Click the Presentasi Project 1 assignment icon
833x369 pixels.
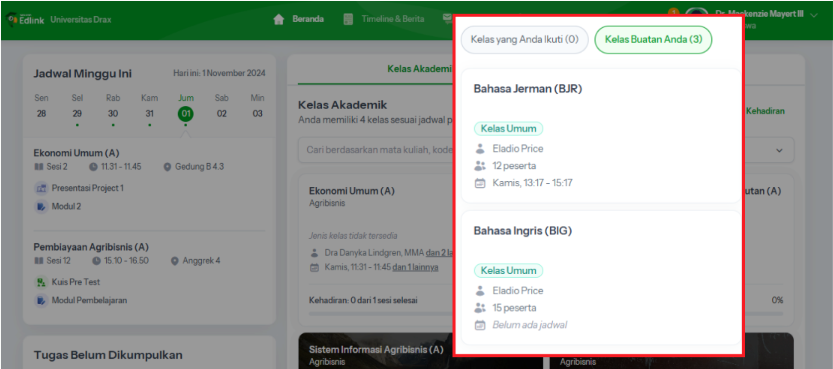coord(41,188)
